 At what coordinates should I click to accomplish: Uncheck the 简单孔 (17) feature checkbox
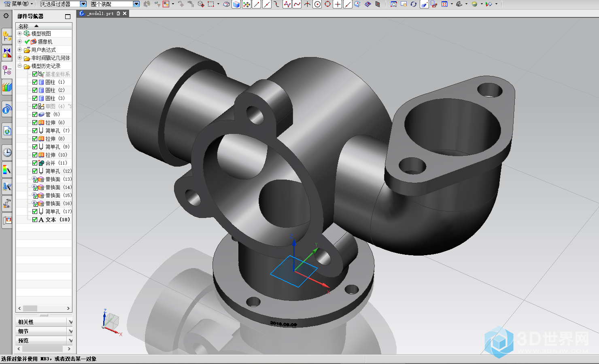coord(35,212)
